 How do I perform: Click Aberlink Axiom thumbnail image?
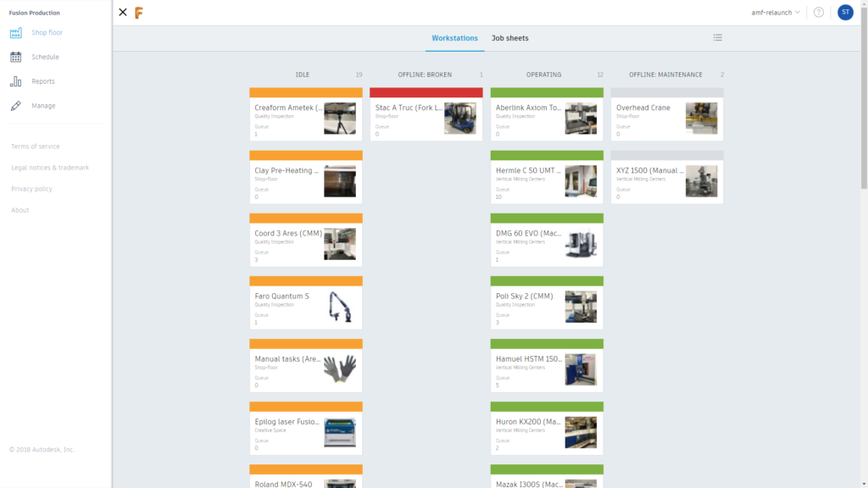pyautogui.click(x=581, y=119)
